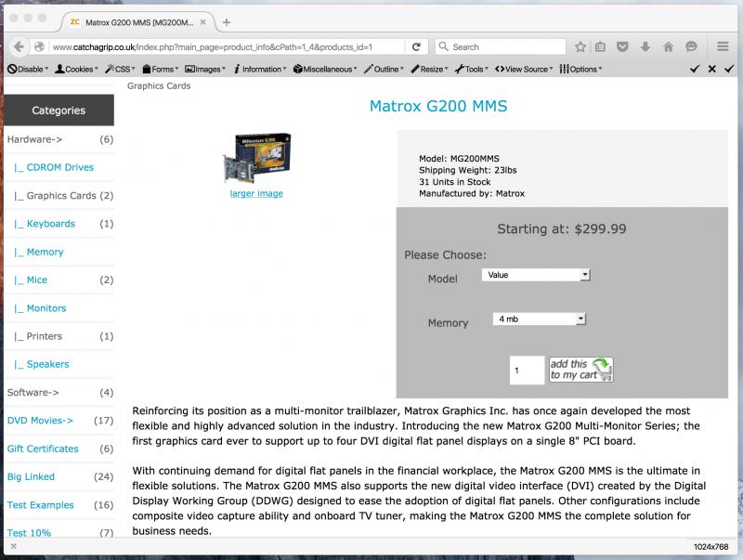
Task: Open the View Source developer menu
Action: tap(524, 69)
